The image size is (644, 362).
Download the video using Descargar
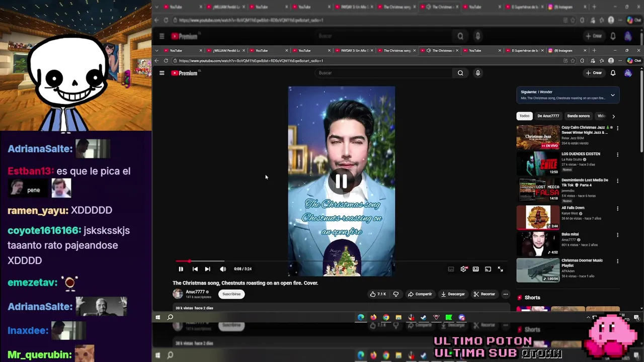[453, 294]
